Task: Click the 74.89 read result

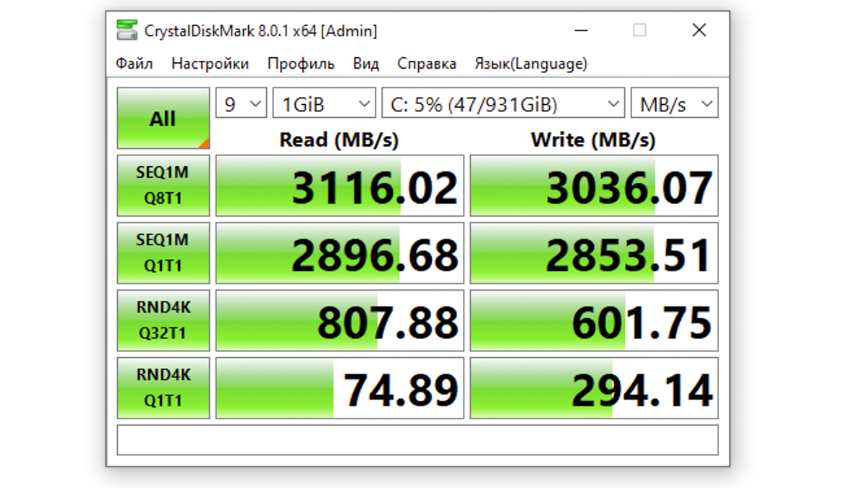Action: (340, 388)
